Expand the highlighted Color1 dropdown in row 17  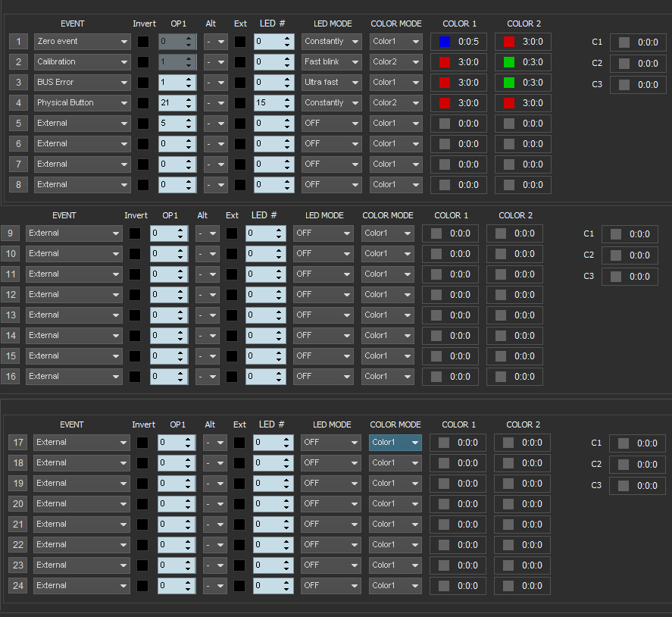click(x=395, y=443)
